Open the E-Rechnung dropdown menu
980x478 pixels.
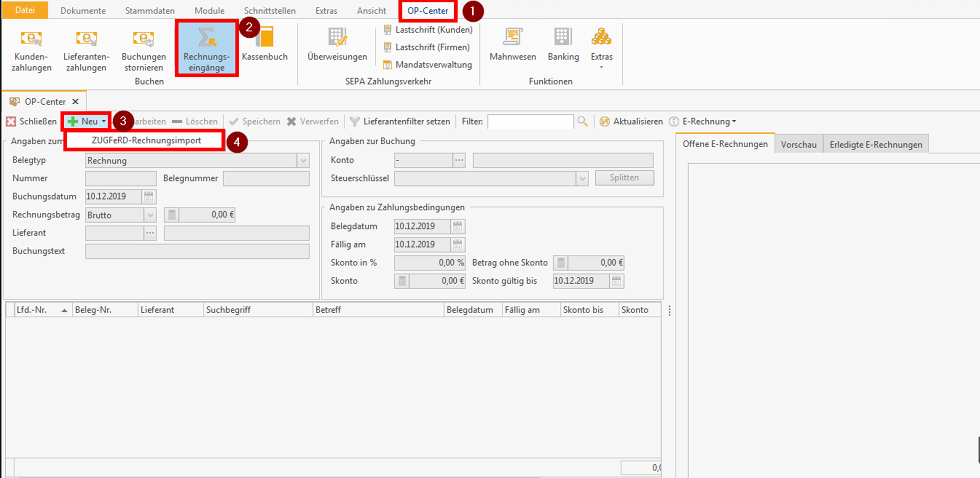(709, 122)
